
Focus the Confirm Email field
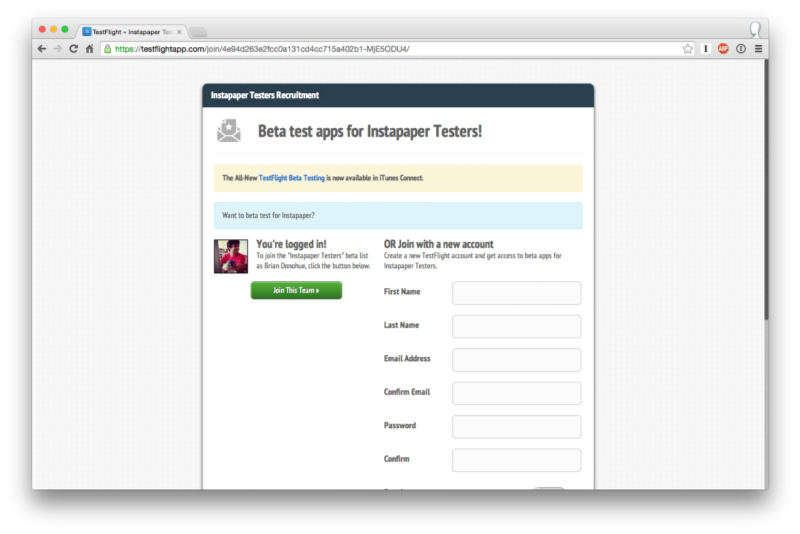coord(516,393)
